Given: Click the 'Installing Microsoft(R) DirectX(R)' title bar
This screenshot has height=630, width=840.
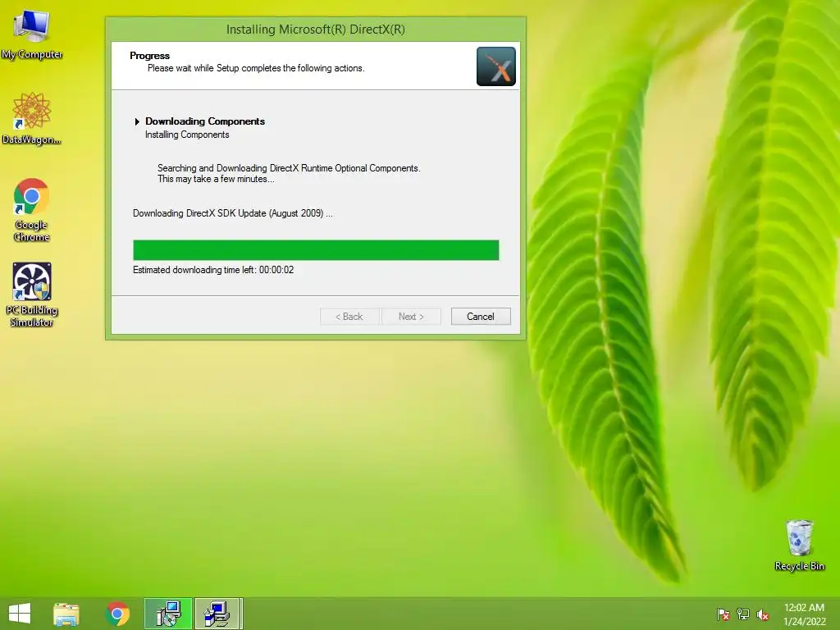Looking at the screenshot, I should pos(316,30).
